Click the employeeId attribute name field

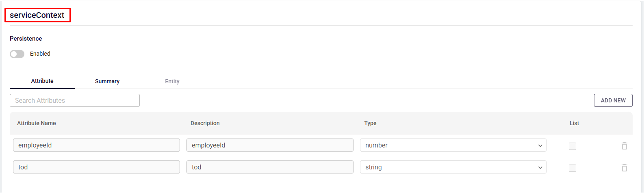(x=96, y=145)
